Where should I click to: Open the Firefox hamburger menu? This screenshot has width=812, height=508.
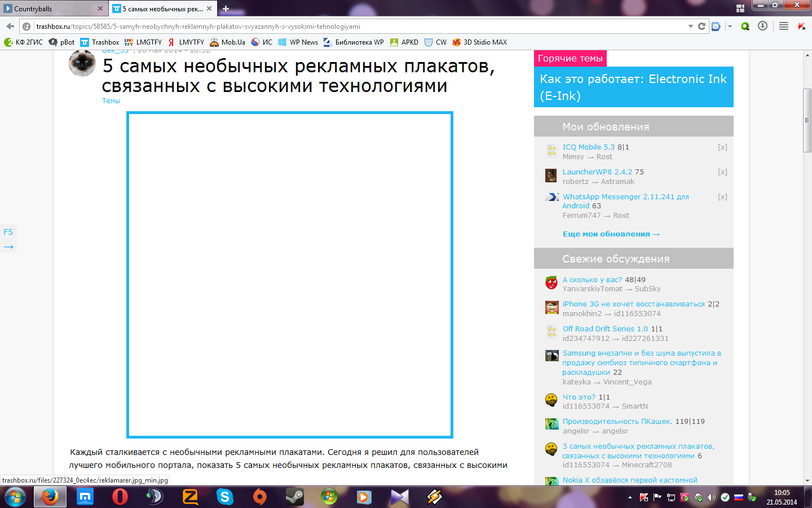tap(784, 26)
